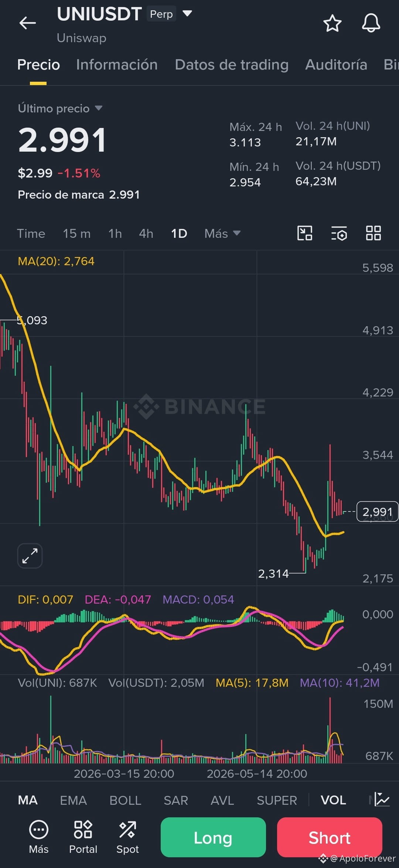
Task: Tap the MACD: 0,054 value
Action: (198, 600)
